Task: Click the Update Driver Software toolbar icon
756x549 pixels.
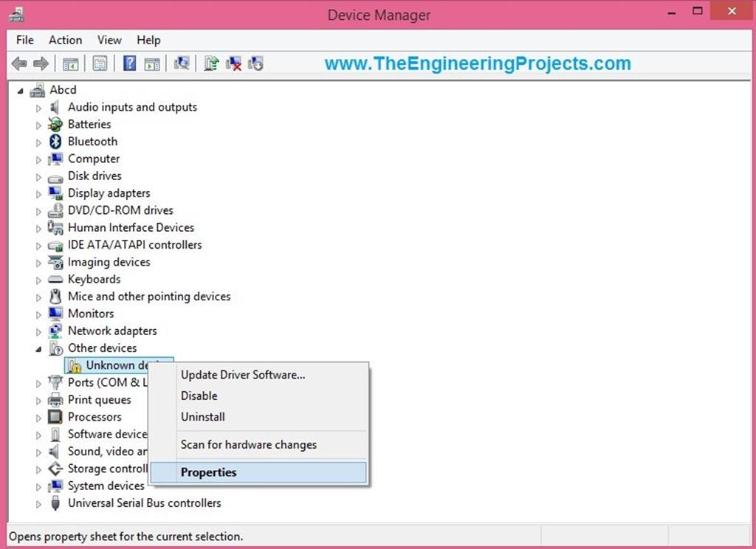Action: tap(211, 63)
